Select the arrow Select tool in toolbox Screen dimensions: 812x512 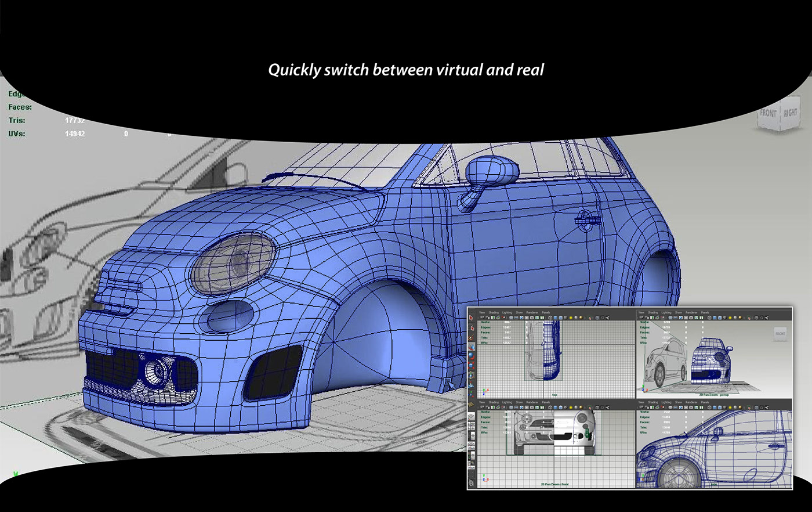coord(471,318)
